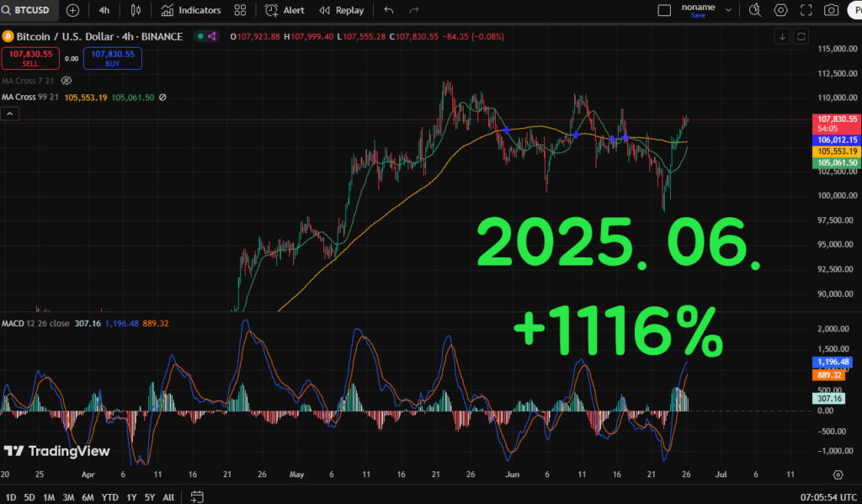Screen dimensions: 862x504
Task: Click the purple share icon by symbol title
Action: [212, 36]
